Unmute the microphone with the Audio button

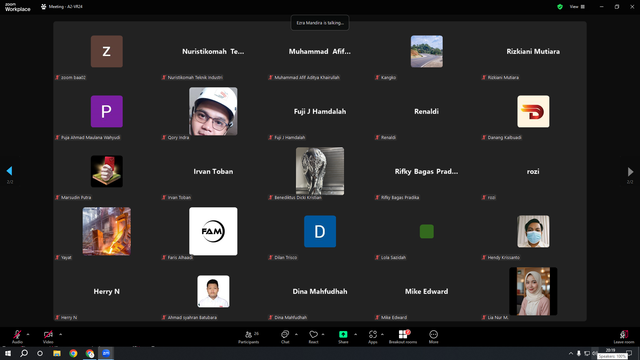click(17, 336)
